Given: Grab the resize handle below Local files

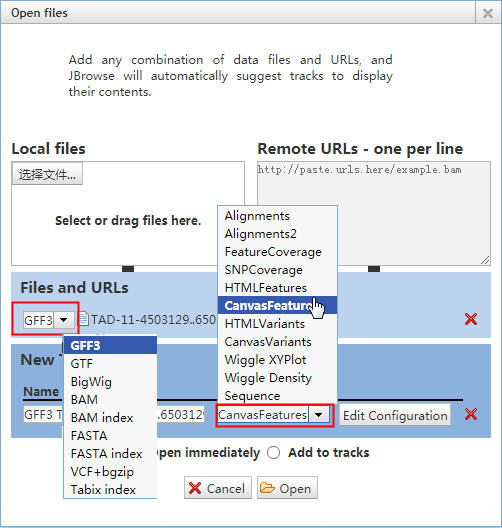Looking at the screenshot, I should tap(128, 269).
